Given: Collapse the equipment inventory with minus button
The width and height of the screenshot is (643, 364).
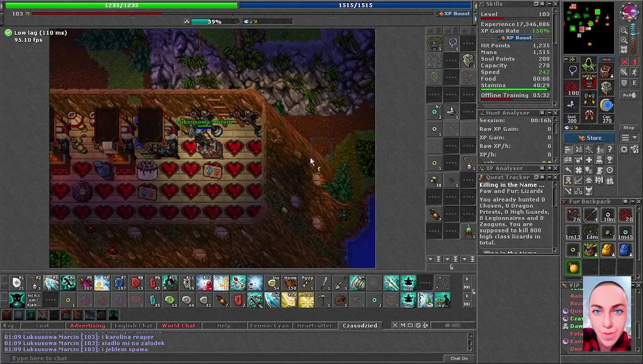Looking at the screenshot, I should [566, 59].
